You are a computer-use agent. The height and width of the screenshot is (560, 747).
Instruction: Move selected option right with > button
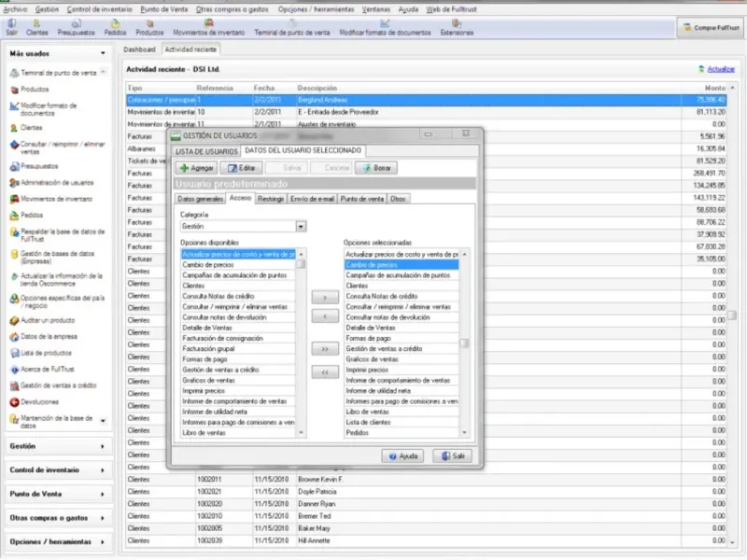325,298
